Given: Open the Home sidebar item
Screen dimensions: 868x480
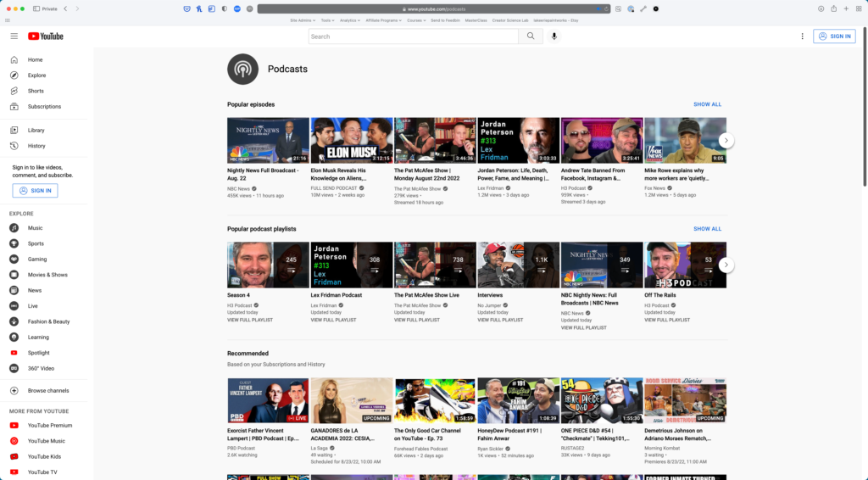Looking at the screenshot, I should click(35, 59).
